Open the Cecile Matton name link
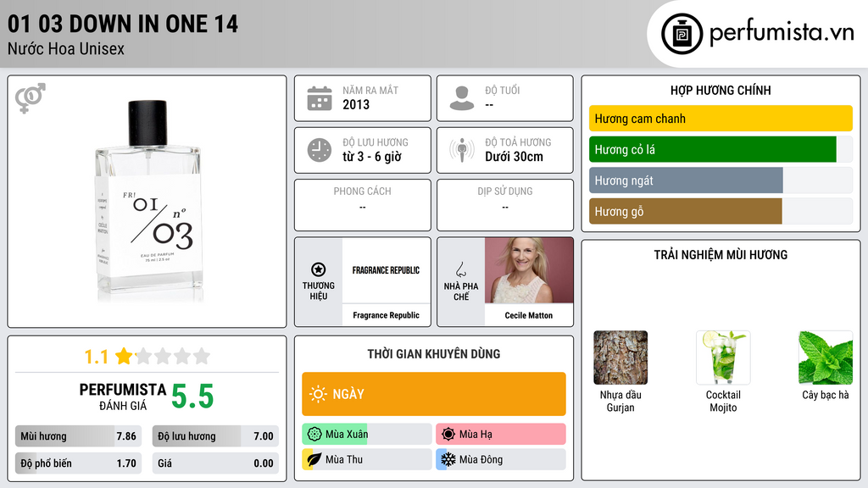 pyautogui.click(x=529, y=315)
